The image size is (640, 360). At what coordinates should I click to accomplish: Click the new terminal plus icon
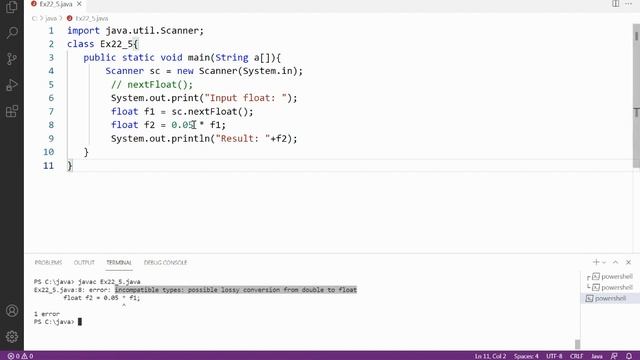[x=596, y=262]
